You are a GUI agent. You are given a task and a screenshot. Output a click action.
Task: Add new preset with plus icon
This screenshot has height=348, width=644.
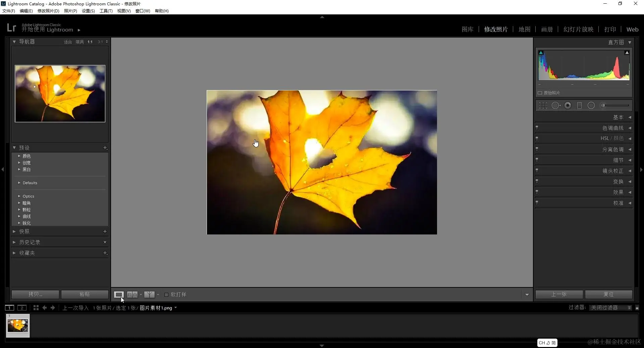coord(105,148)
